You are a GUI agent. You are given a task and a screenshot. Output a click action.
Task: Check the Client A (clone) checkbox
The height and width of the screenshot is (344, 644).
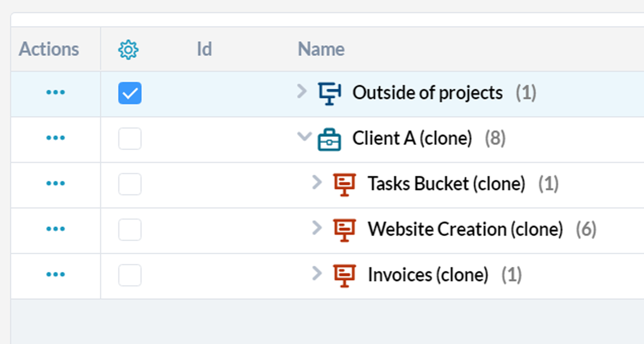coord(130,139)
